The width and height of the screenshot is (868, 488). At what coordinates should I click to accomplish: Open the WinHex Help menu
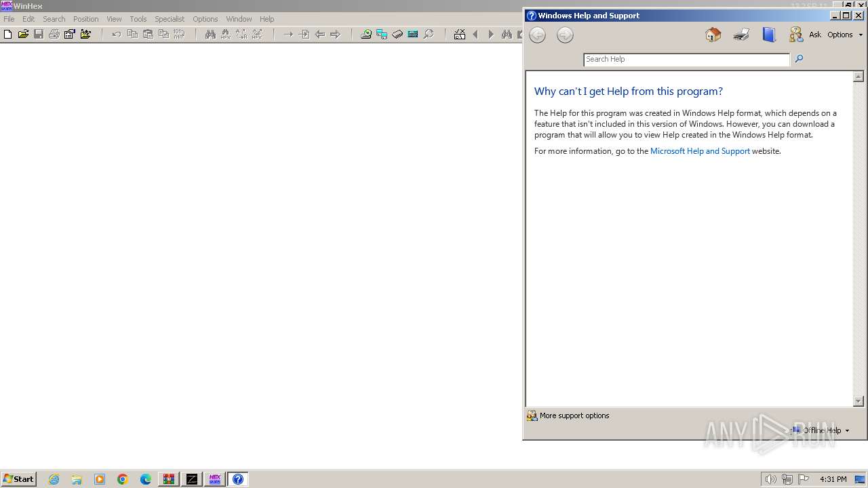coord(267,19)
